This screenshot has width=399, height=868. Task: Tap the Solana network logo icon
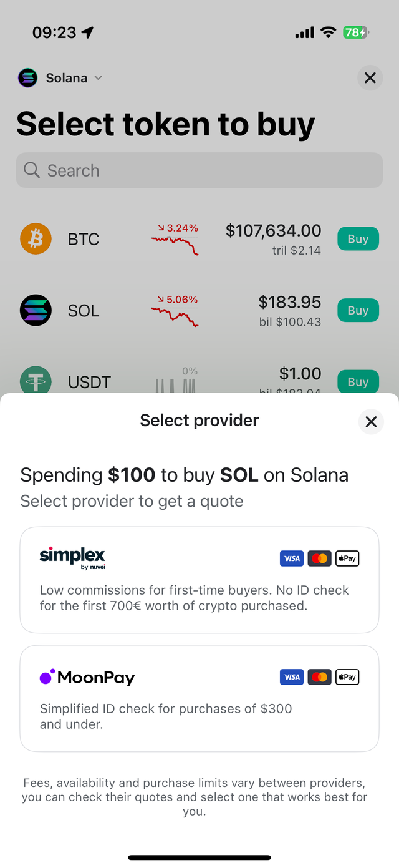pyautogui.click(x=28, y=78)
